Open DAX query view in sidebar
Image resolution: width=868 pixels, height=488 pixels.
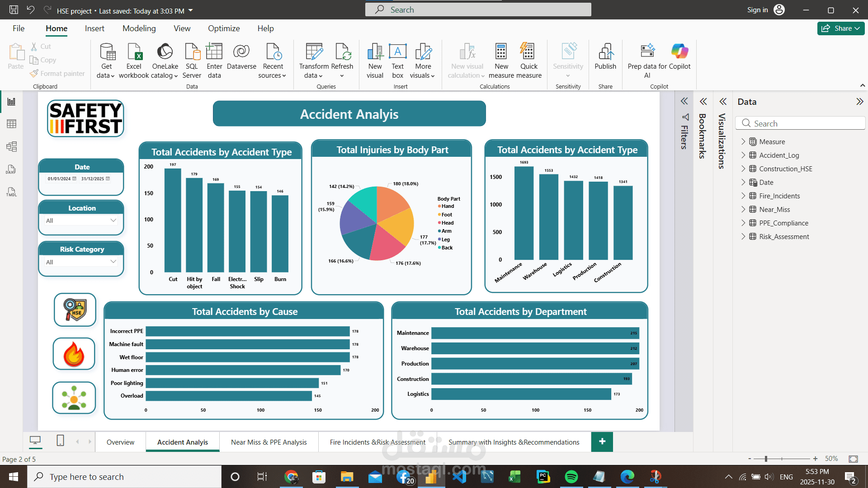tap(11, 169)
